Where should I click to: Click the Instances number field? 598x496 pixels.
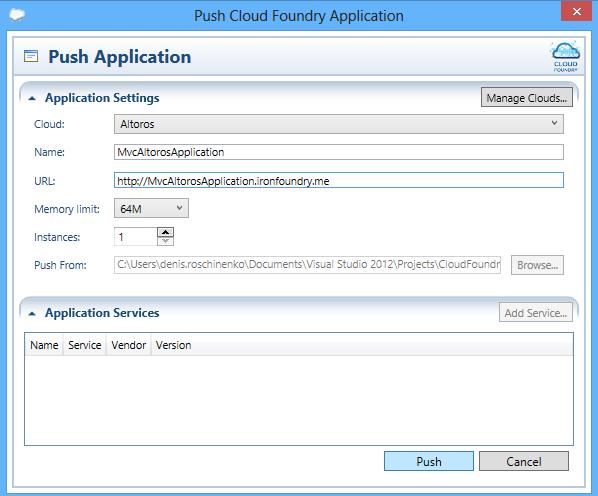135,237
